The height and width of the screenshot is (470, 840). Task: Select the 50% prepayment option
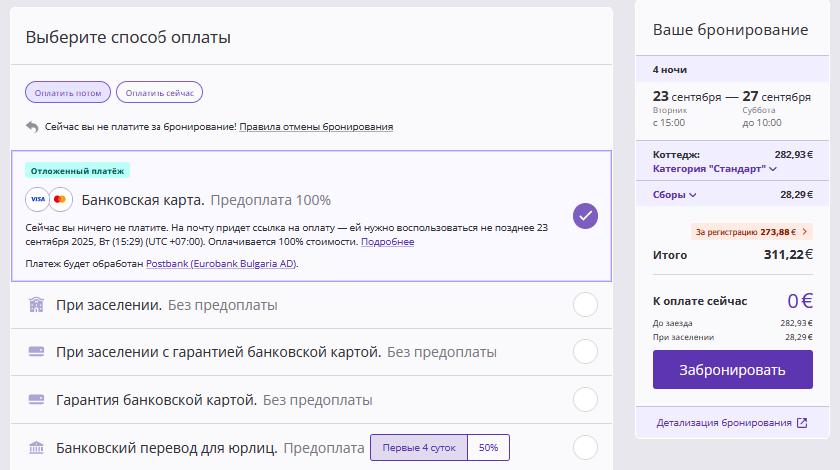pos(488,447)
